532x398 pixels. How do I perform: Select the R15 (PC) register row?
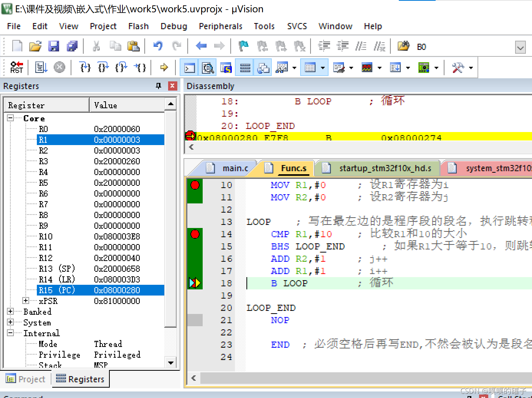pyautogui.click(x=101, y=290)
